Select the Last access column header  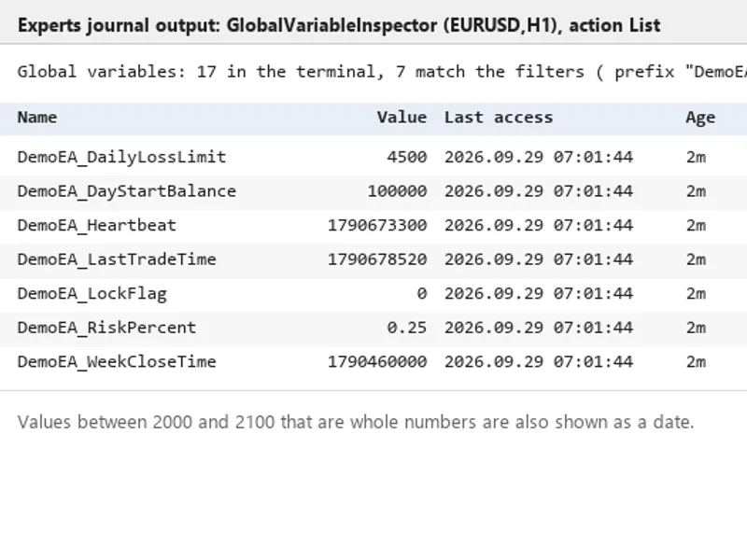tap(499, 118)
